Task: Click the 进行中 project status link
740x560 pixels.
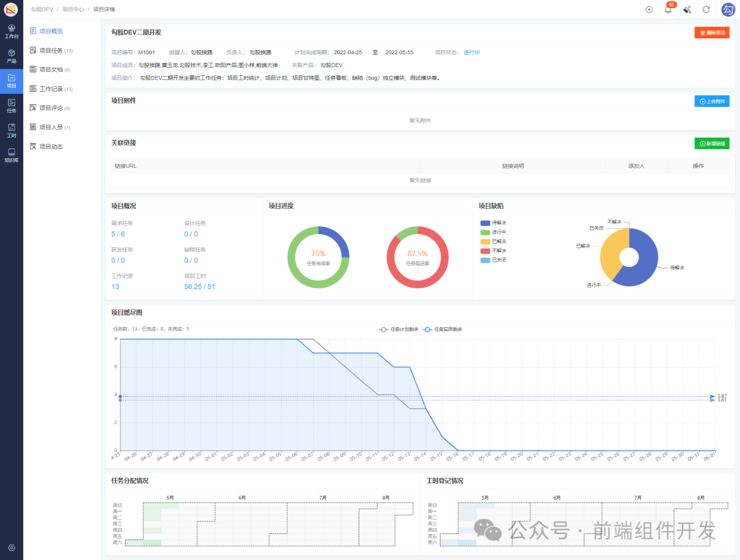Action: click(x=471, y=52)
